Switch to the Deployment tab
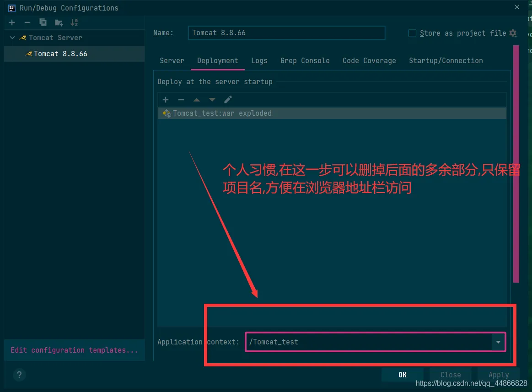 tap(217, 61)
